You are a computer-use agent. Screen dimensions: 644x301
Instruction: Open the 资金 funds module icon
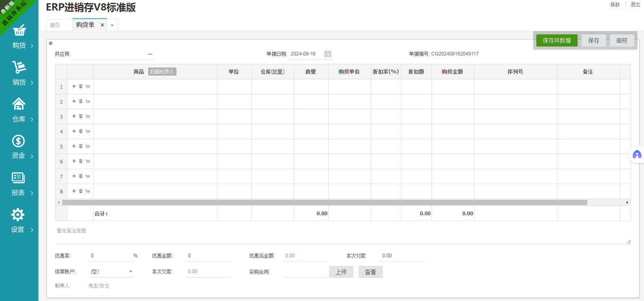coord(18,141)
